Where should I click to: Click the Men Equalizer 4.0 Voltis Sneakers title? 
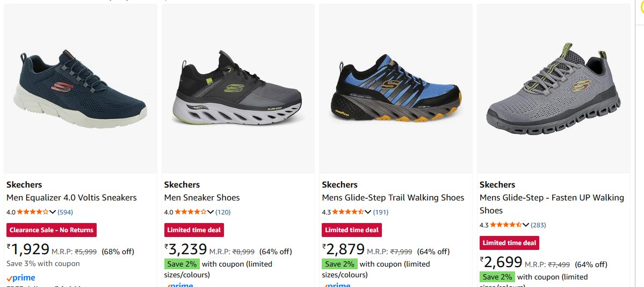point(71,198)
